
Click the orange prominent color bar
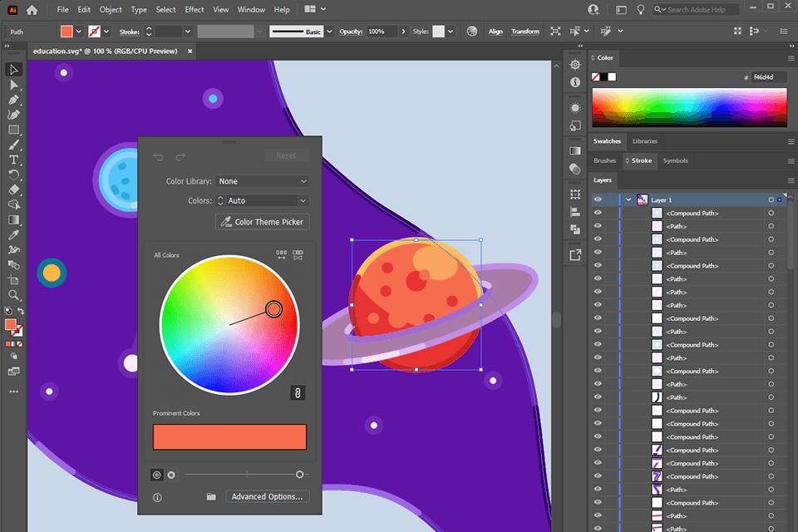(229, 436)
